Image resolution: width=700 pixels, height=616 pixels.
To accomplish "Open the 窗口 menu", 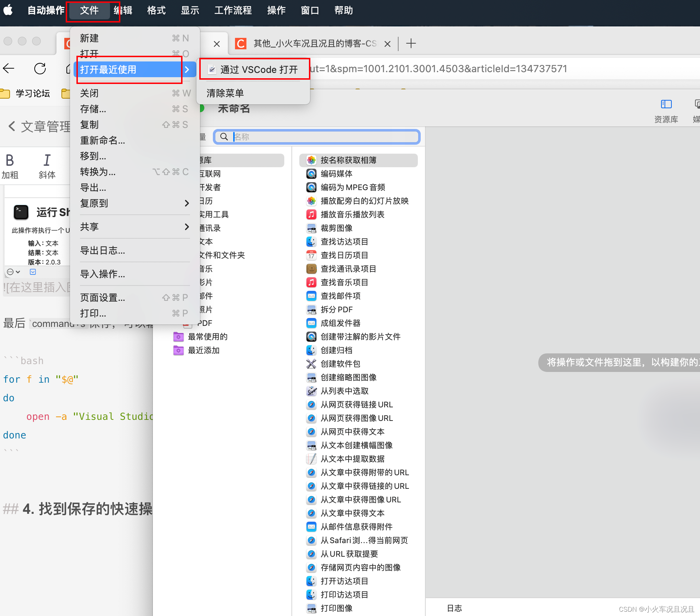I will pos(310,10).
